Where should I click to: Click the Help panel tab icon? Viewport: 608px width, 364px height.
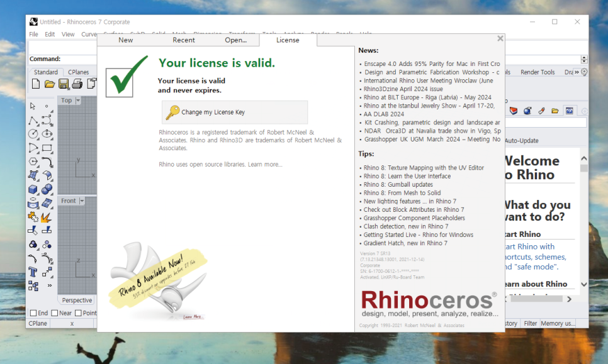[x=569, y=111]
